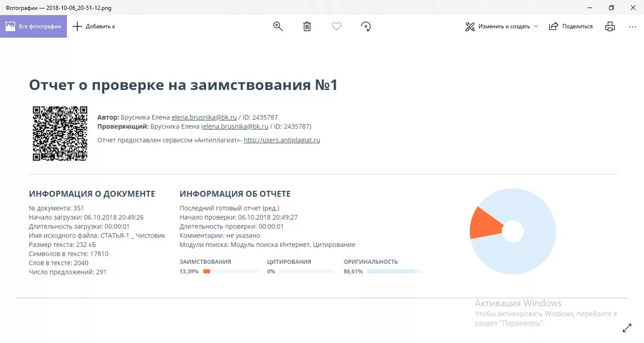Click 'Комментарии: не указано' line
644x343 pixels.
coord(220,235)
